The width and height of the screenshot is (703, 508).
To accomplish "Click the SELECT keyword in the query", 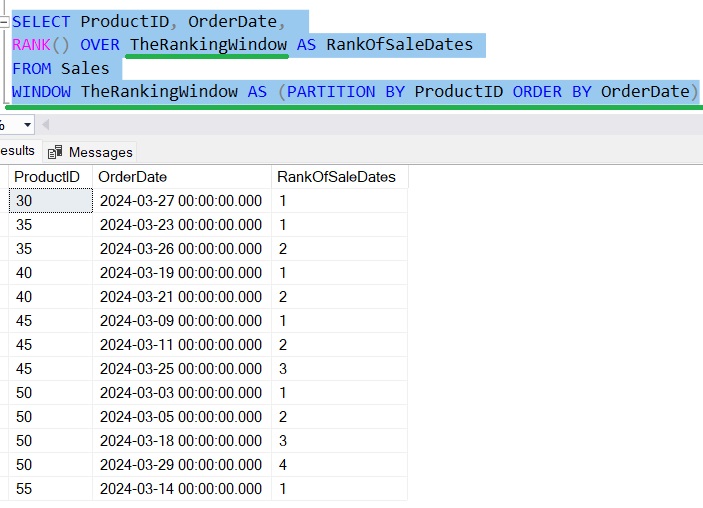I will [x=41, y=22].
